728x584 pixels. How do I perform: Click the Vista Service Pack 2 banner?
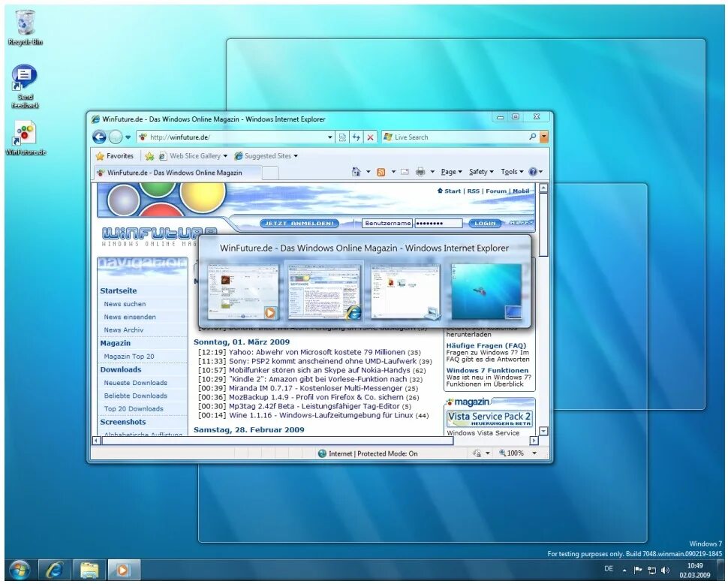click(x=489, y=418)
